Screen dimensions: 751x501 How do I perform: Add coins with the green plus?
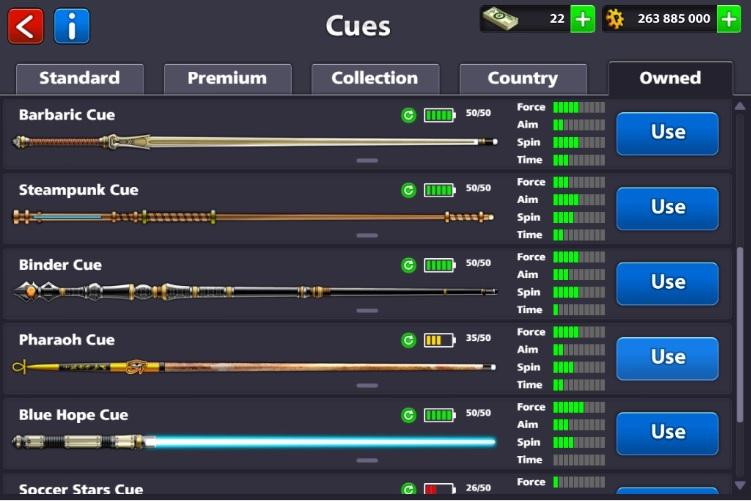click(729, 19)
